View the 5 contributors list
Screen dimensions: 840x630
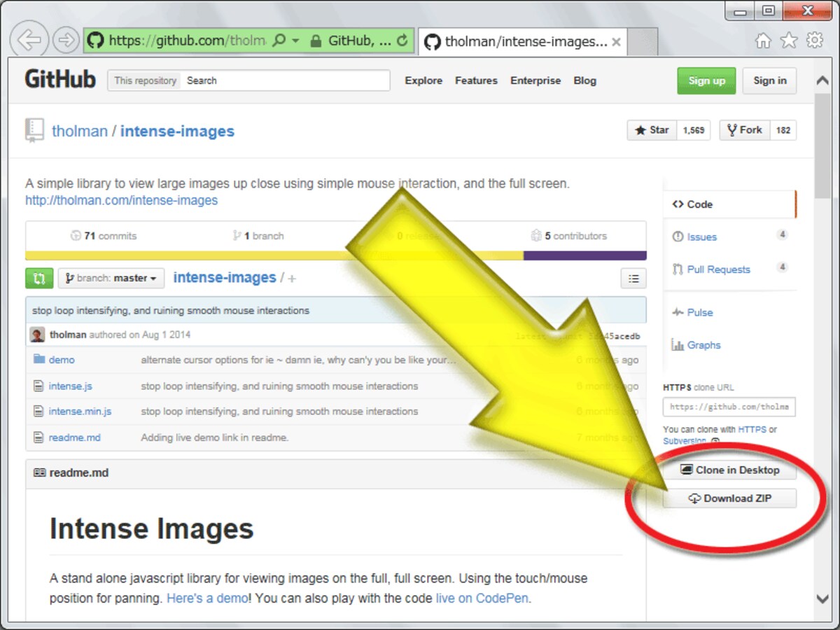coord(568,236)
